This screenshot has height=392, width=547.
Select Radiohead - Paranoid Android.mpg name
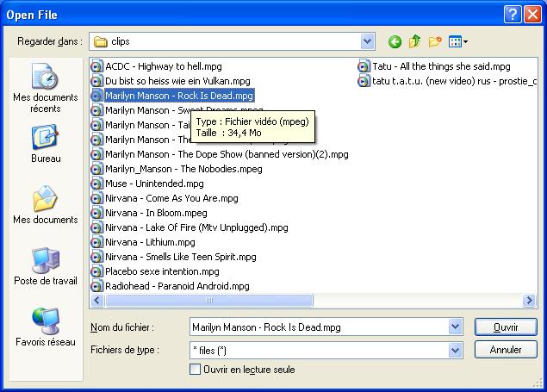[x=177, y=286]
